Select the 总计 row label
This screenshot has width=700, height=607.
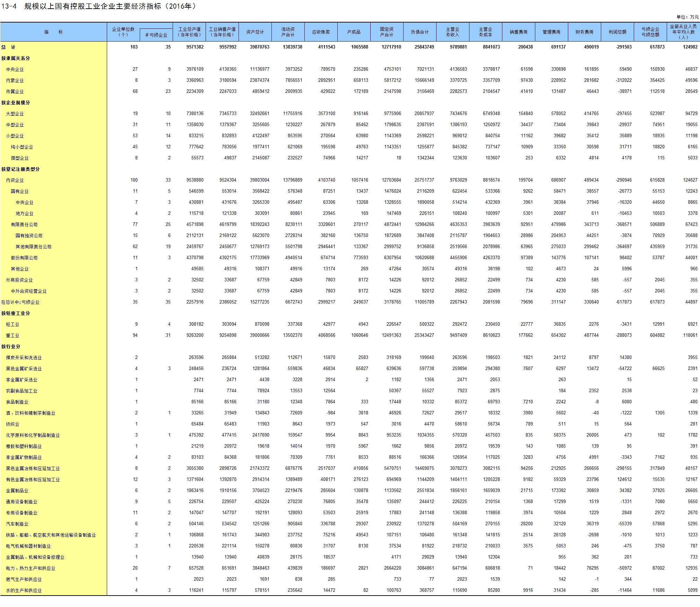(x=8, y=47)
